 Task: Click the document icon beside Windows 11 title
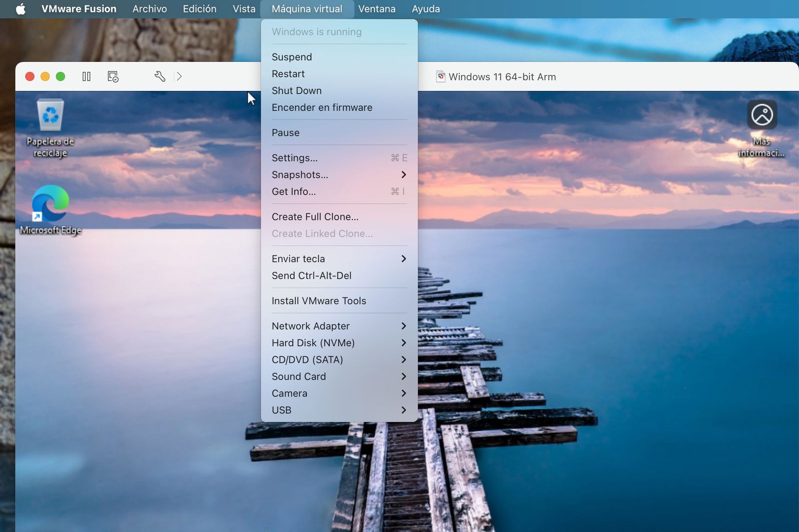440,76
